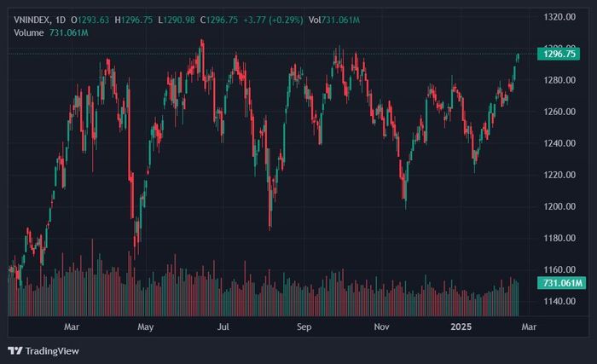The image size is (597, 364).
Task: Select the 1D interval label
Action: coord(61,20)
